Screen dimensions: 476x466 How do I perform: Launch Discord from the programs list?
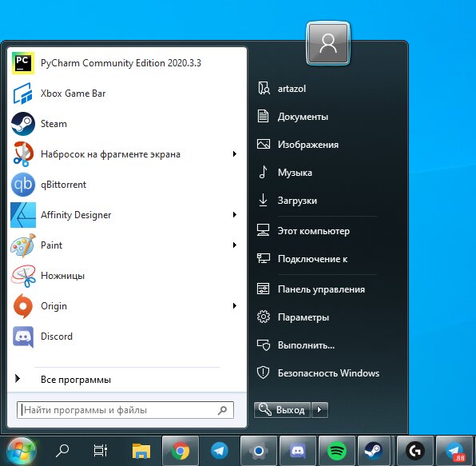(x=127, y=337)
